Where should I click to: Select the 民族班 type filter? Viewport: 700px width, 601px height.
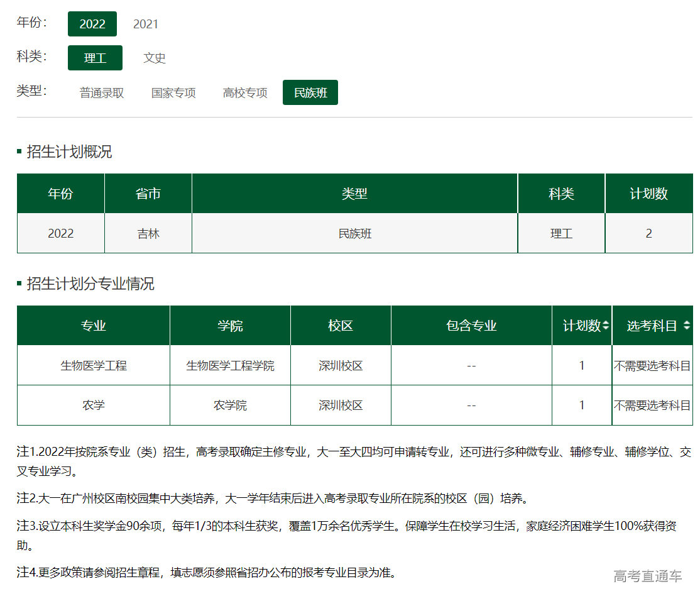coord(310,92)
